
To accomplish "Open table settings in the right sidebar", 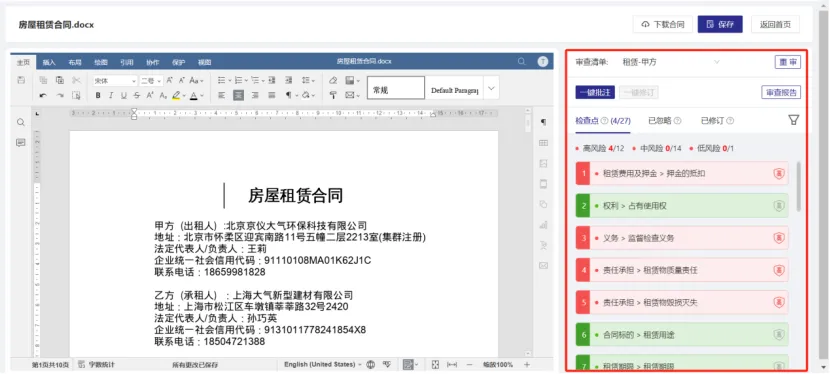I will pos(543,143).
